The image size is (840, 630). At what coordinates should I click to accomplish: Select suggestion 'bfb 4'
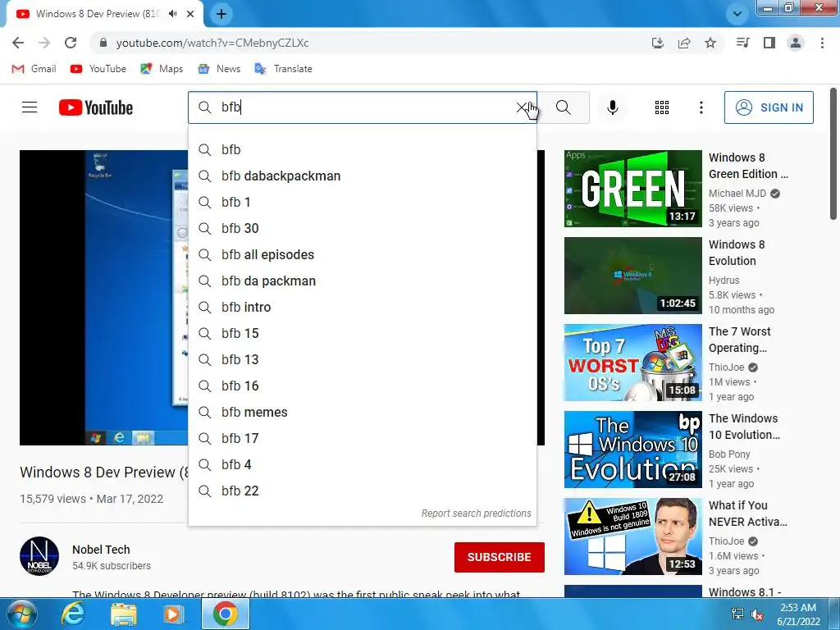362,465
